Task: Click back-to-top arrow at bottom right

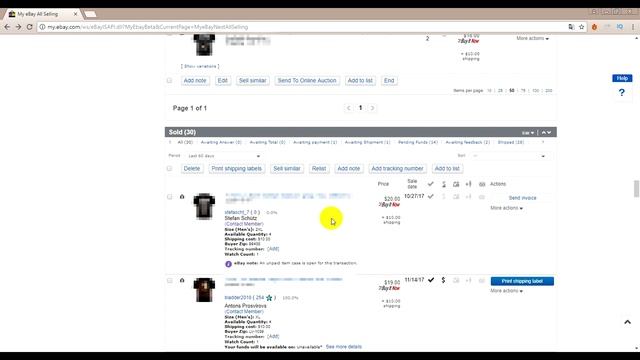Action: (x=627, y=322)
